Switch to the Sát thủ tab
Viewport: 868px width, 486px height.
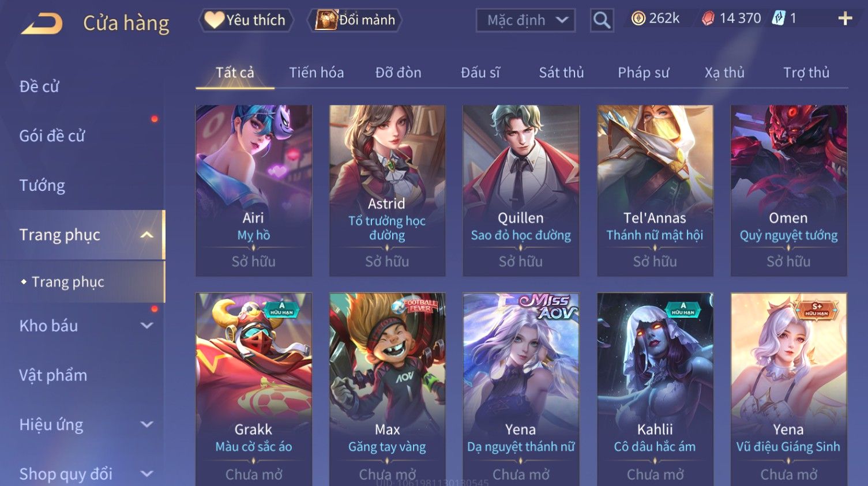[561, 73]
